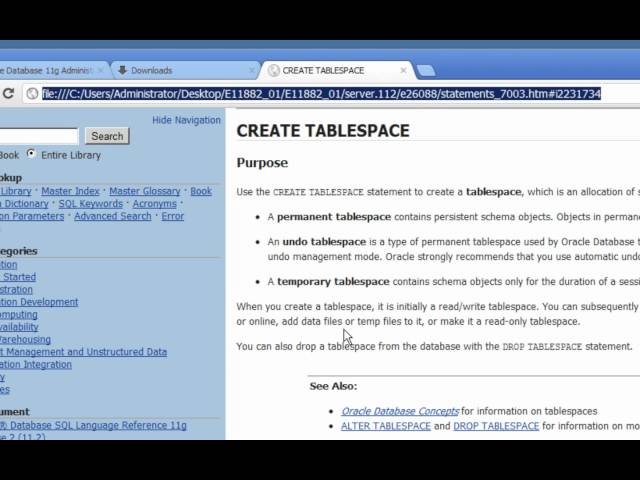
Task: Open Database SQL Language Reference 11g link
Action: tap(93, 425)
